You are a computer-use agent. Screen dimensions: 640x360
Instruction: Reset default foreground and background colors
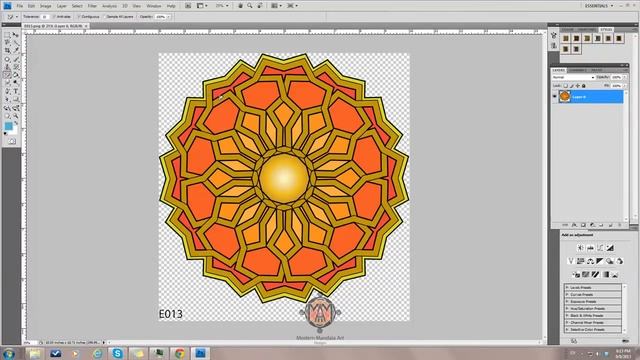pos(5,133)
